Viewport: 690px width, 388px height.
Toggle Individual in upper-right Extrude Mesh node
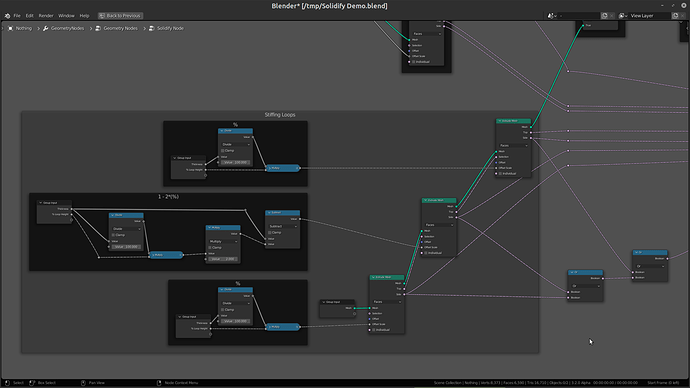pyautogui.click(x=500, y=173)
